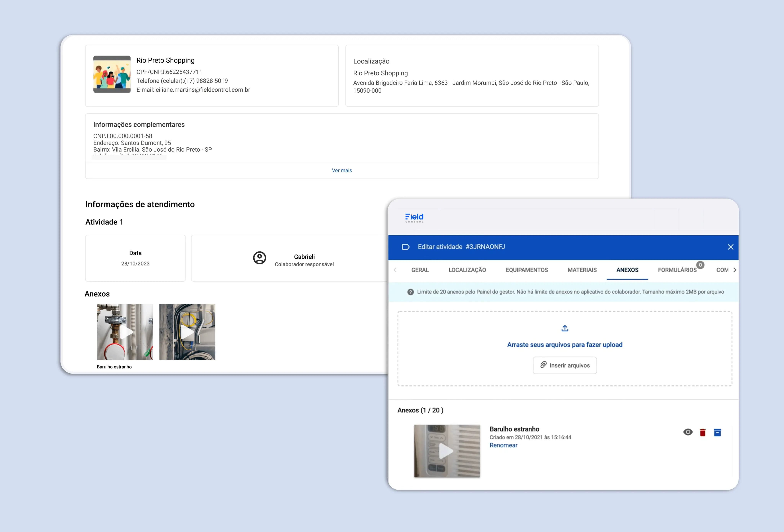Click 'Gabrieli' collaborator name
Viewport: 784px width, 532px height.
pos(304,257)
